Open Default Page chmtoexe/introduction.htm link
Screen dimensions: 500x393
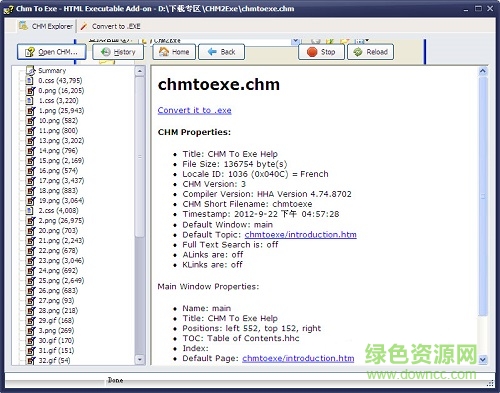(x=298, y=358)
